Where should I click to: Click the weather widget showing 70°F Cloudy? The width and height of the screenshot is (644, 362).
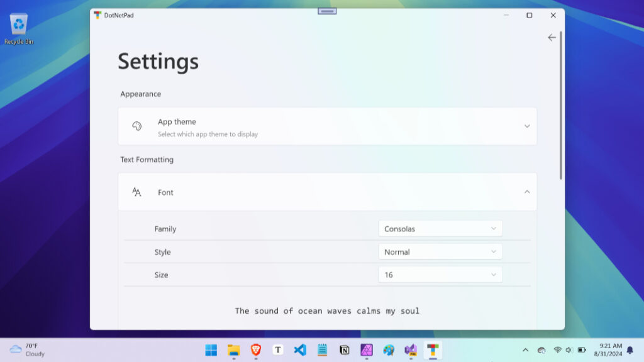coord(26,350)
